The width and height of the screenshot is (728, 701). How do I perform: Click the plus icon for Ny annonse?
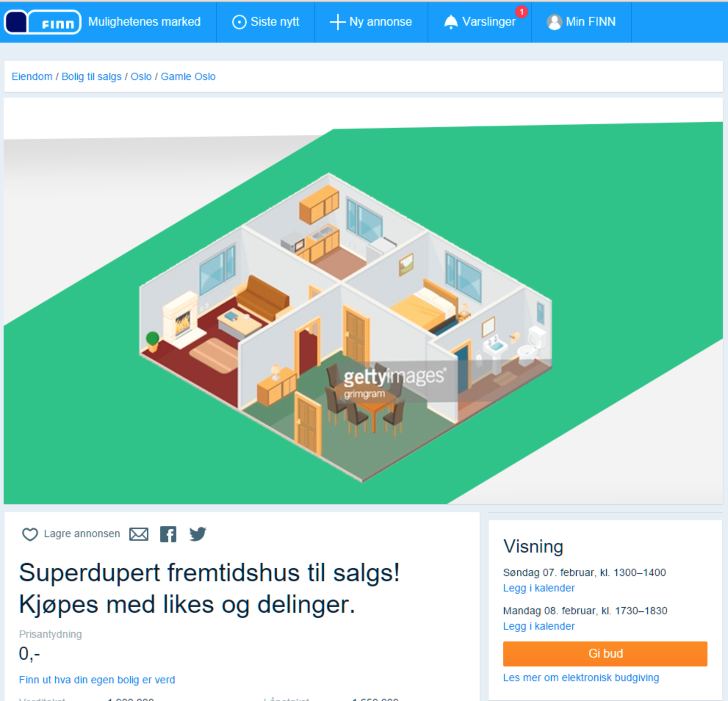click(x=338, y=22)
